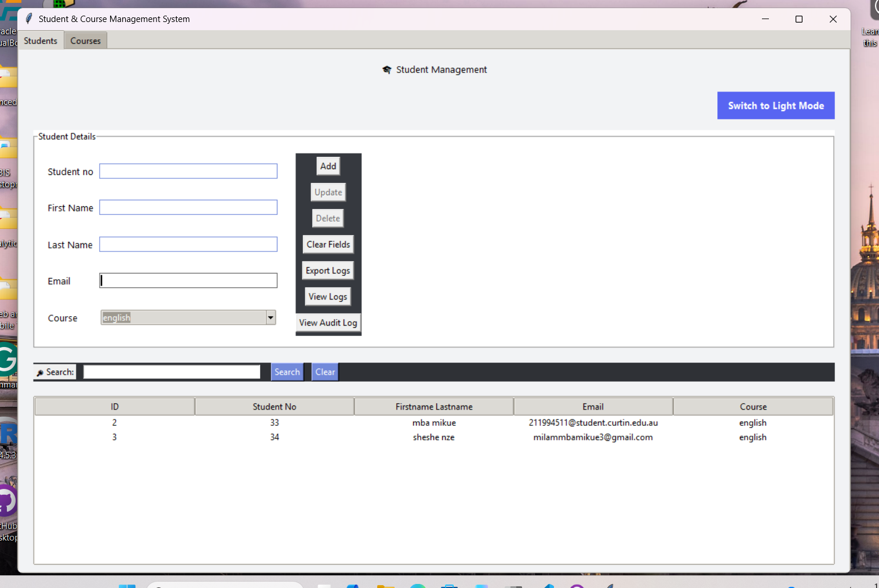Click Export Logs
This screenshot has width=879, height=588.
pos(328,271)
